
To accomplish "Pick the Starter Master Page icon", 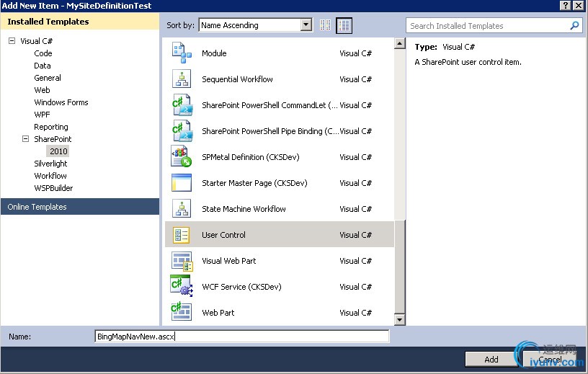I will [x=182, y=183].
